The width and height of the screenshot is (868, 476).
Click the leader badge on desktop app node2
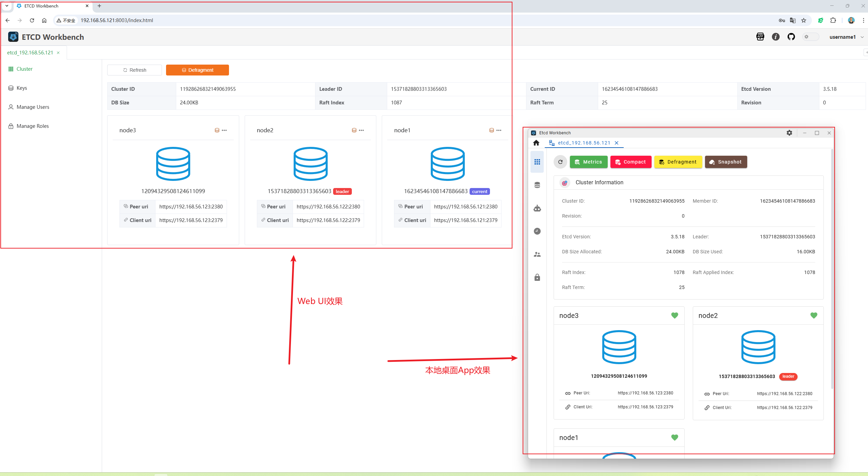tap(788, 376)
